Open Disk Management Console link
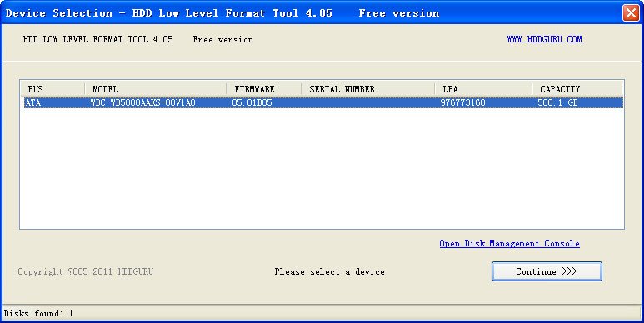This screenshot has height=323, width=644. click(509, 243)
